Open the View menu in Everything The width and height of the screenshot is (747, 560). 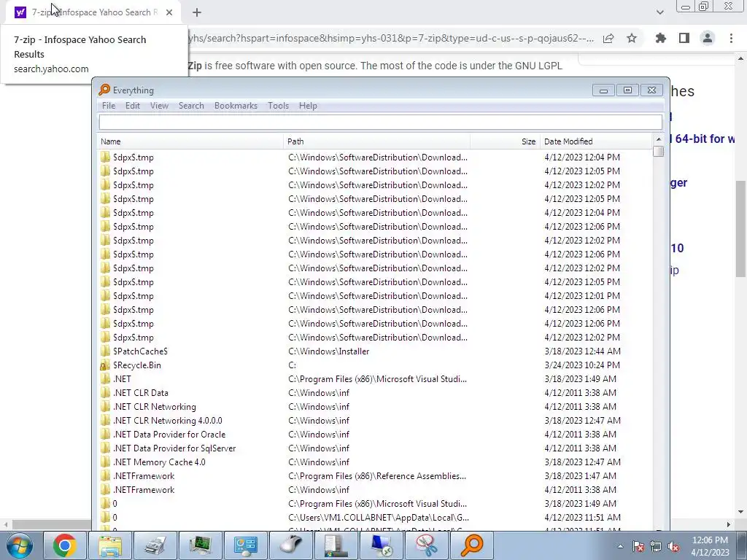click(159, 106)
